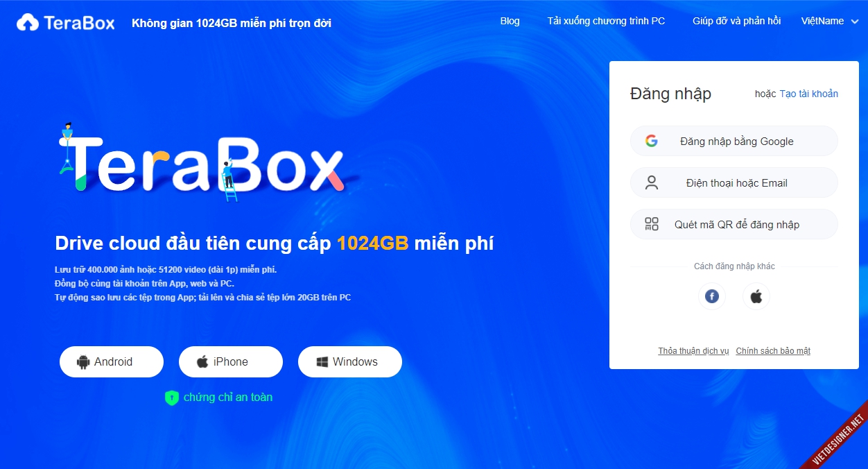The image size is (868, 469).
Task: Sign in with Facebook icon
Action: [711, 296]
